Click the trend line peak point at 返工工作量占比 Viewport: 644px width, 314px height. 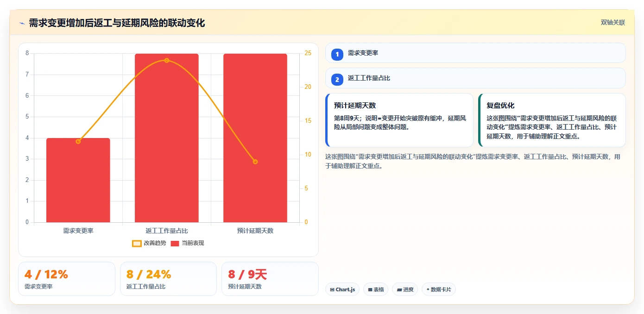(x=167, y=60)
